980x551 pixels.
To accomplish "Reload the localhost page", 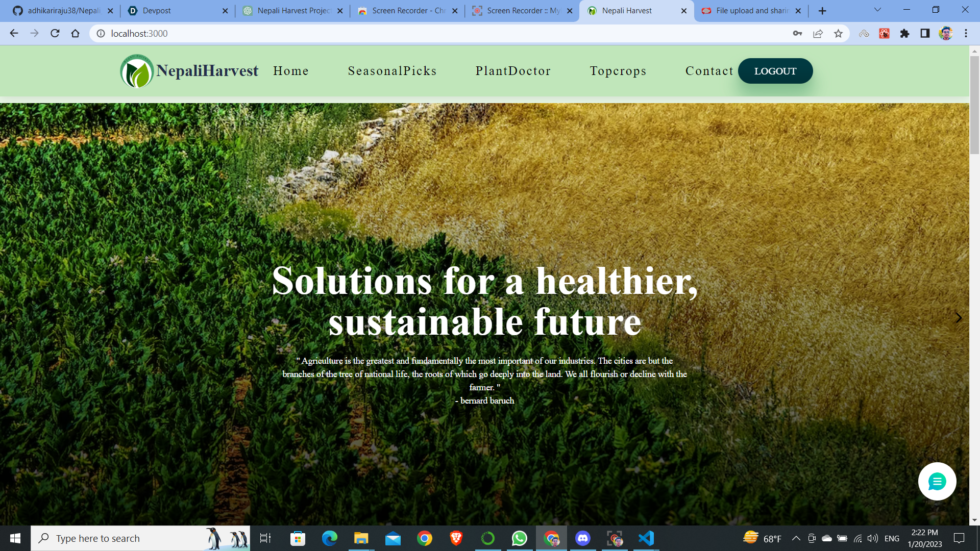I will [55, 34].
